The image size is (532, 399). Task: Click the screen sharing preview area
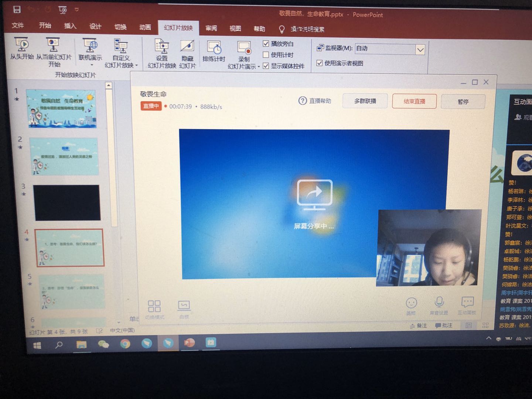(314, 204)
